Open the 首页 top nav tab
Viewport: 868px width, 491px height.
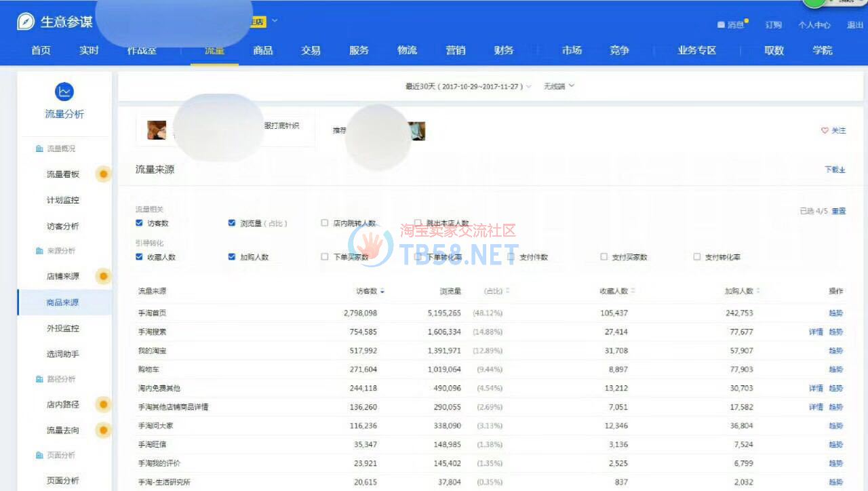41,50
